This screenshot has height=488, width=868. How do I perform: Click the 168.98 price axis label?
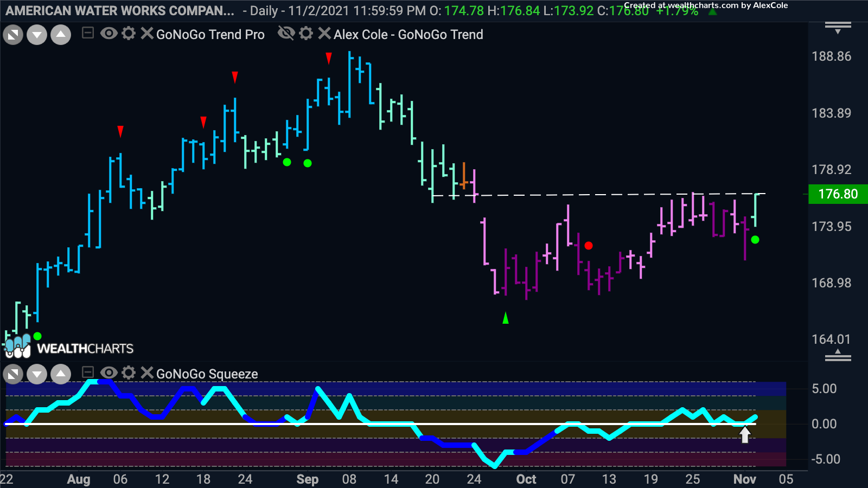tap(831, 283)
